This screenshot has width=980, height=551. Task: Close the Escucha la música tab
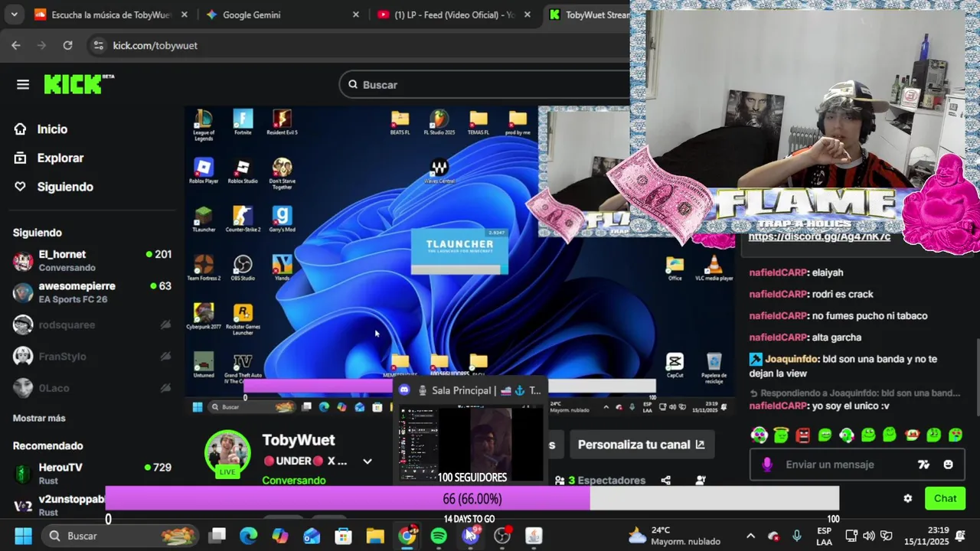tap(184, 15)
